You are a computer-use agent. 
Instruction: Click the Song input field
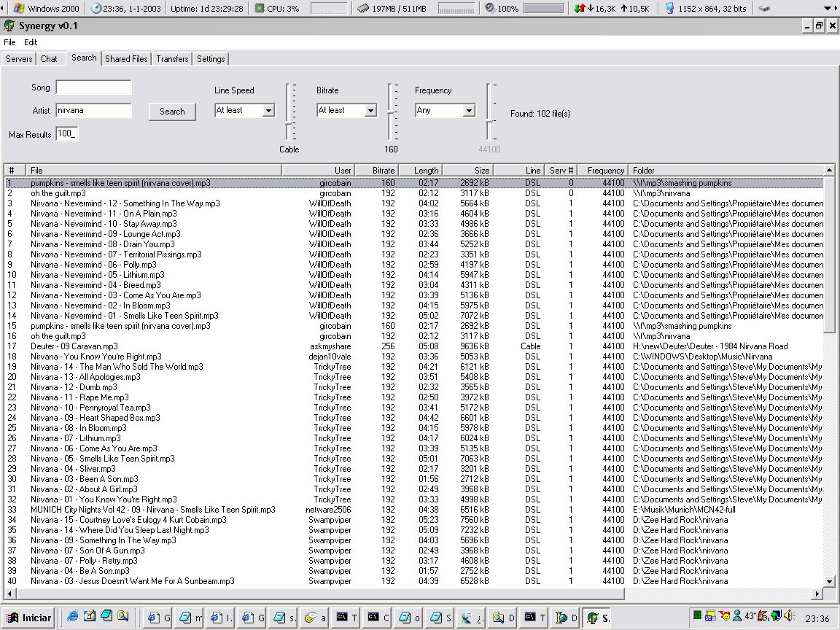(94, 87)
